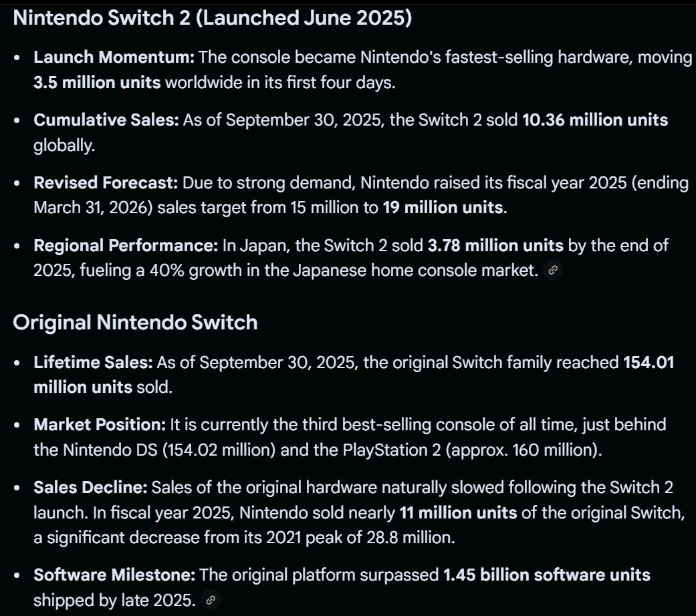Image resolution: width=696 pixels, height=616 pixels.
Task: Click the bold 11 million units figure
Action: point(458,513)
